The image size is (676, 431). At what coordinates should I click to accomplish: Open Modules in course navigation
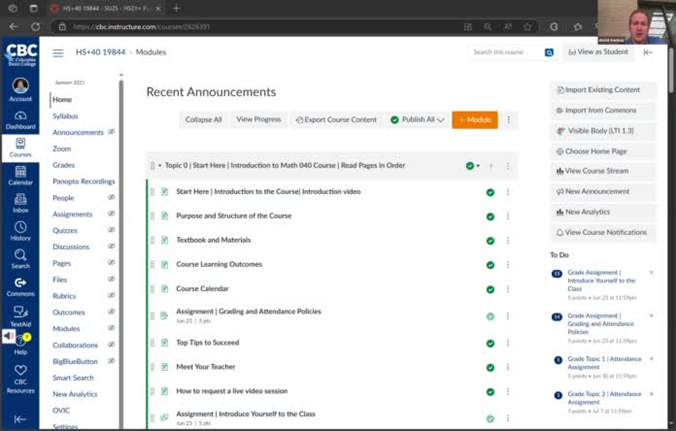click(x=66, y=328)
